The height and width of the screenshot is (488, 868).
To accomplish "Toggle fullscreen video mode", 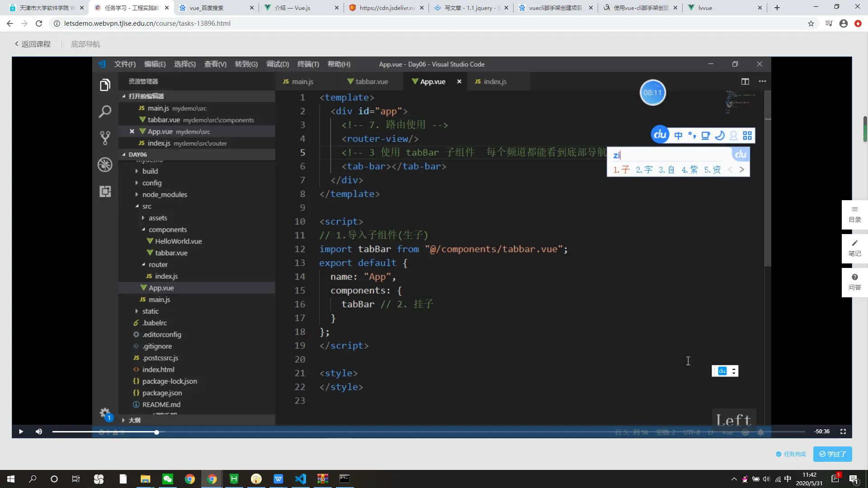I will (843, 432).
